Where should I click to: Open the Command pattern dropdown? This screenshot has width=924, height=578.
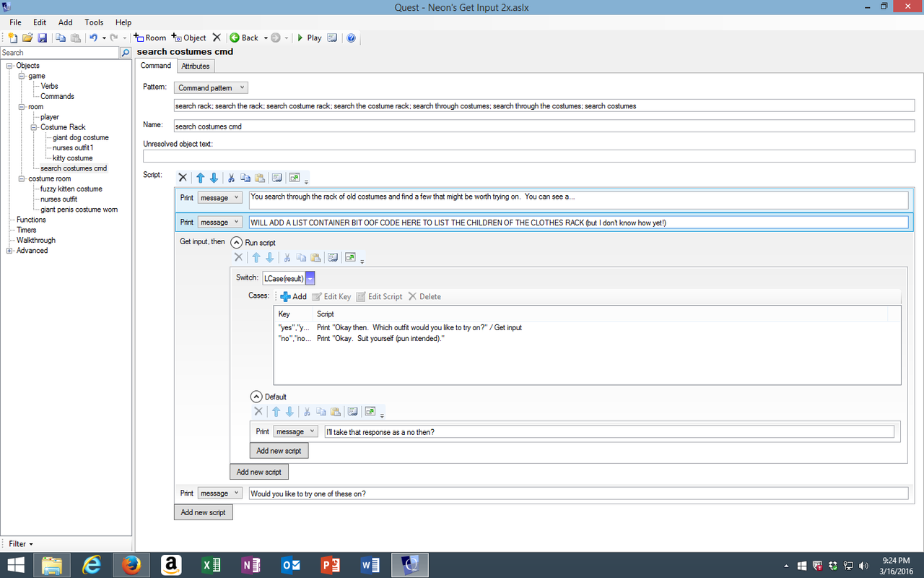tap(210, 87)
